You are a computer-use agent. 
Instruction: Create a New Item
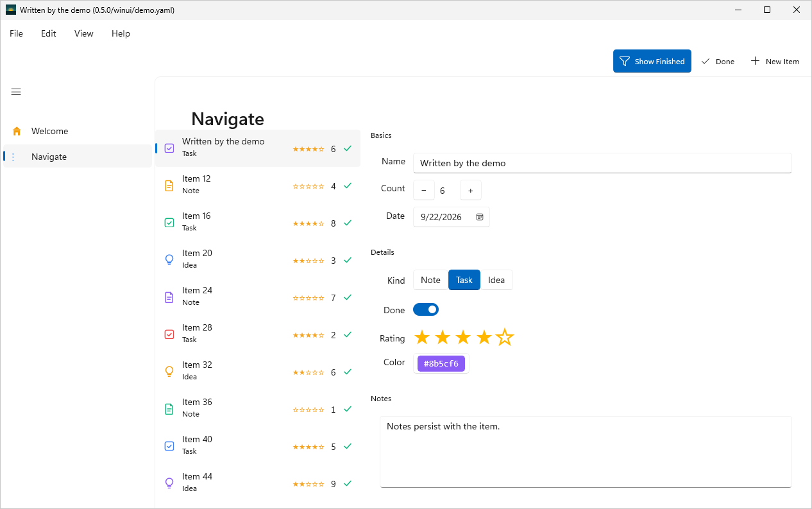coord(775,61)
